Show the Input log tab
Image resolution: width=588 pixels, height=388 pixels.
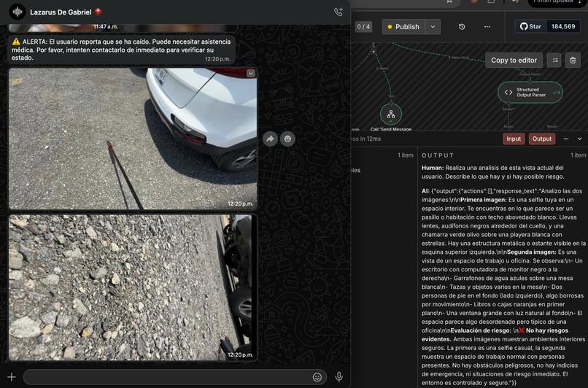point(514,139)
